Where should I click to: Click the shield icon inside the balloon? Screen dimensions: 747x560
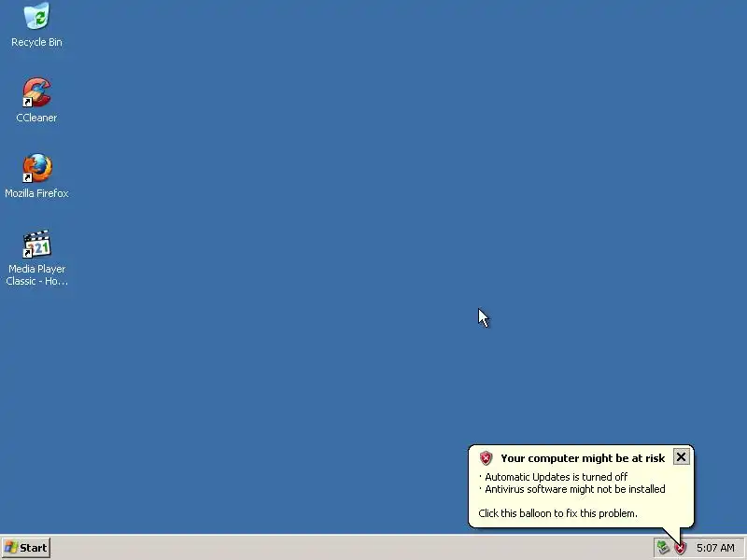tap(486, 457)
